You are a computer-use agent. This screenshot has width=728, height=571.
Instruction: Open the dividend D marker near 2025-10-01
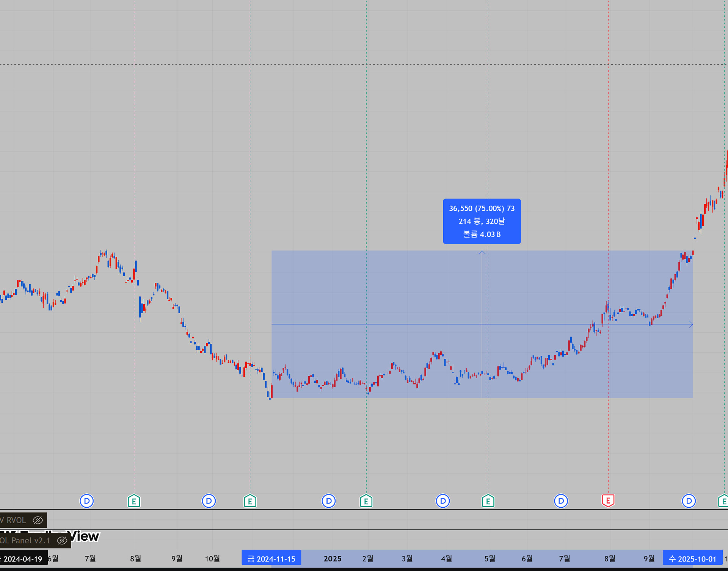689,501
